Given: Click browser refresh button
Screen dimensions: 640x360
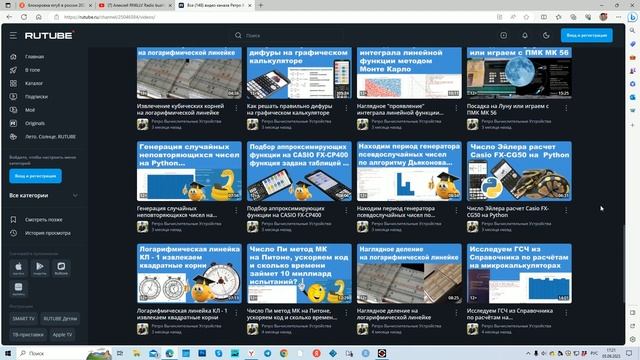Looking at the screenshot, I should pyautogui.click(x=24, y=17).
